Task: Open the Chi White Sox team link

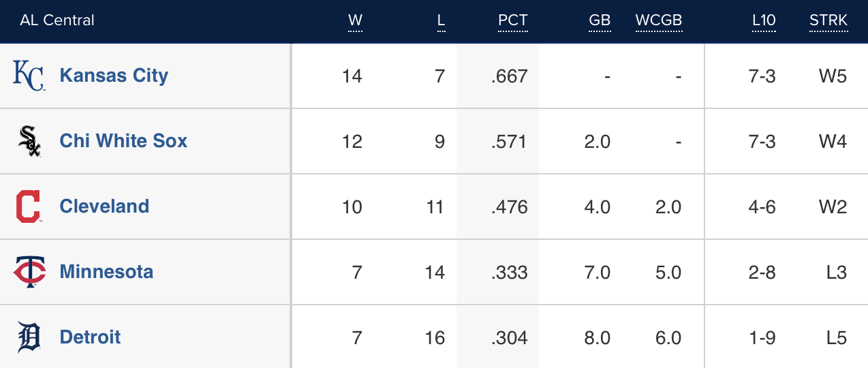Action: tap(123, 141)
